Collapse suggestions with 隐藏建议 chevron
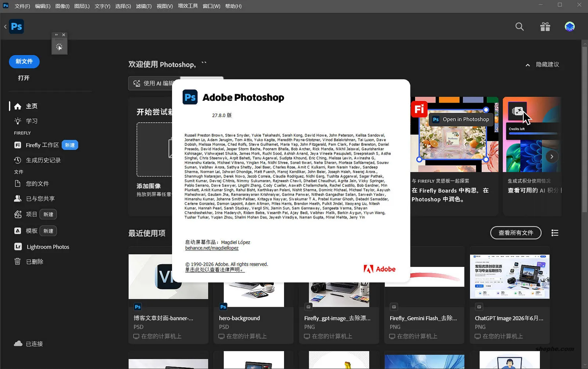The width and height of the screenshot is (588, 369). click(528, 65)
